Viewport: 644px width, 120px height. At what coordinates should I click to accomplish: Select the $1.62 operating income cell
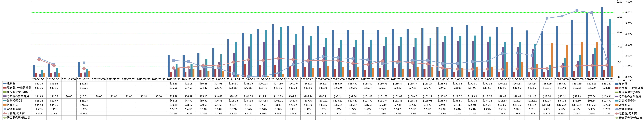coord(248,105)
